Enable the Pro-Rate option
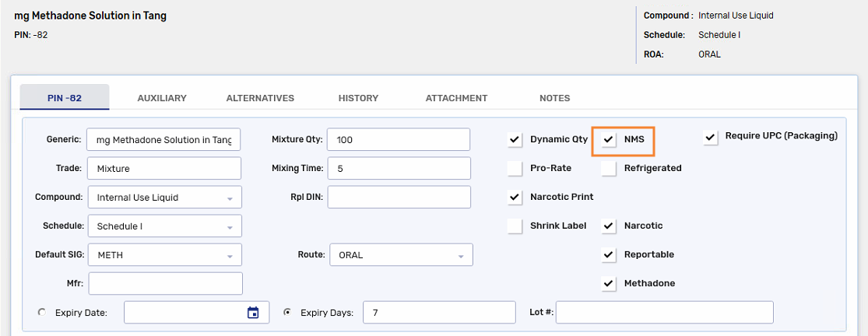The width and height of the screenshot is (868, 336). [x=515, y=168]
